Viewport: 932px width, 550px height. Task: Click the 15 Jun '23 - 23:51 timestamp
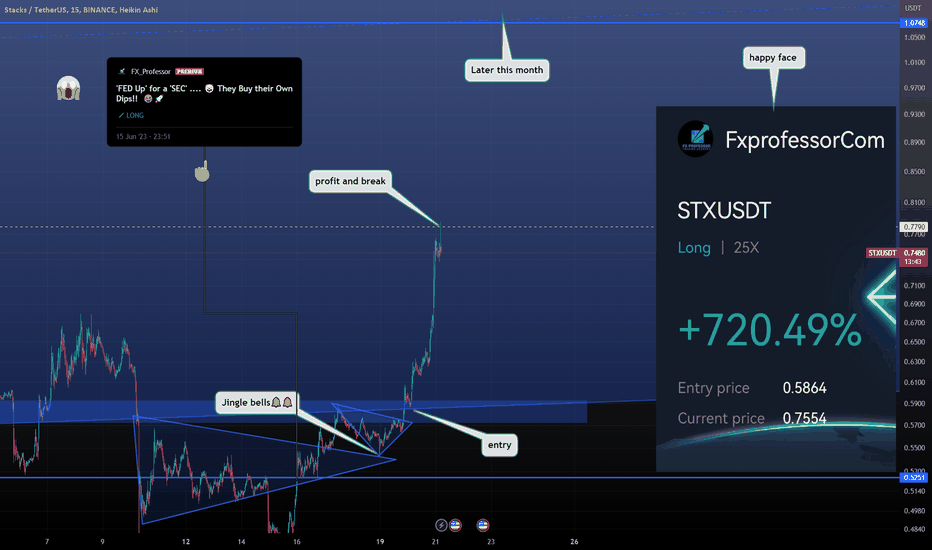tap(143, 136)
